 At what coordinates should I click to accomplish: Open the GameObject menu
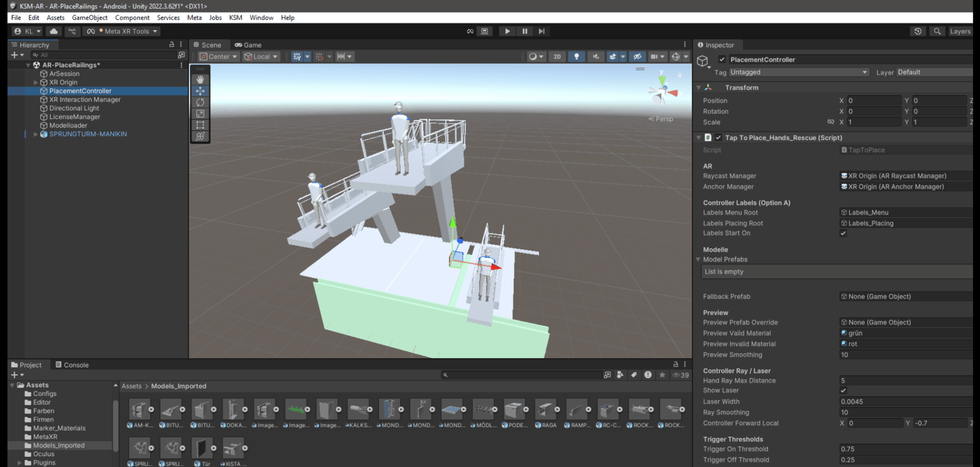90,18
